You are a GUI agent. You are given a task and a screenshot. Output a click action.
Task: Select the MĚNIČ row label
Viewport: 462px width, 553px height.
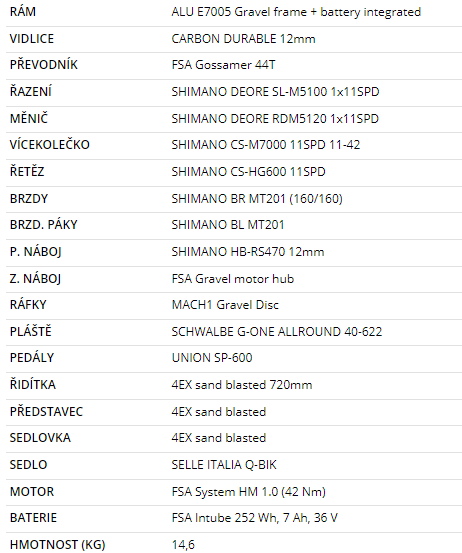pos(29,118)
